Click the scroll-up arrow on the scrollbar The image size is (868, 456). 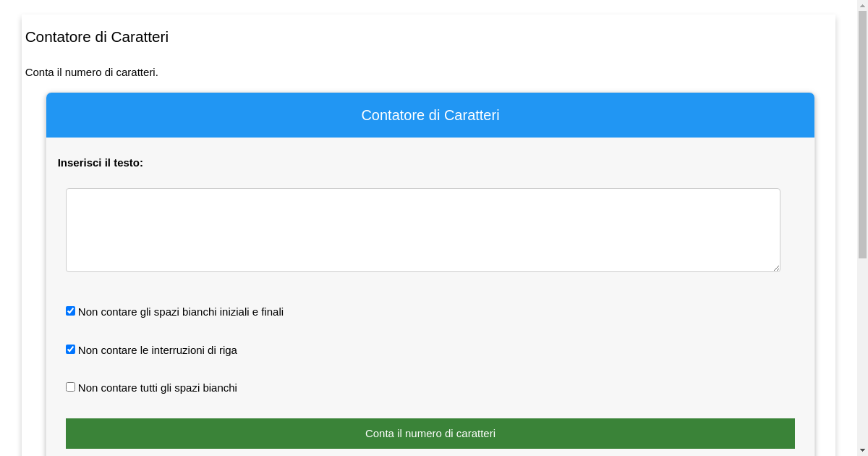pyautogui.click(x=862, y=5)
